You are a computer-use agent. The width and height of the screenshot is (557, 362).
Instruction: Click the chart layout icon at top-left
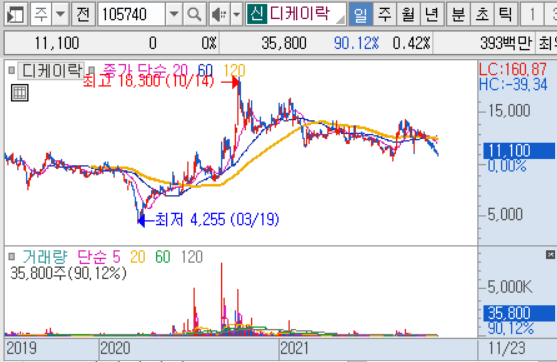pos(15,14)
